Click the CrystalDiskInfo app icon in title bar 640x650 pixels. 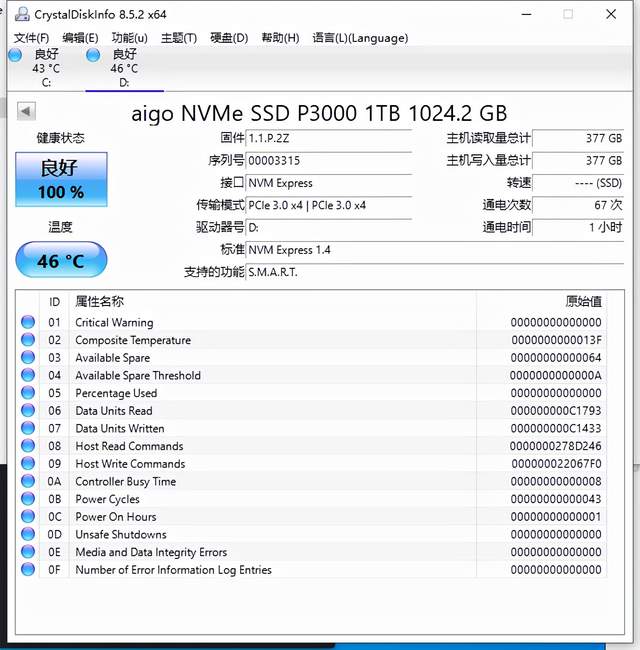tap(22, 14)
